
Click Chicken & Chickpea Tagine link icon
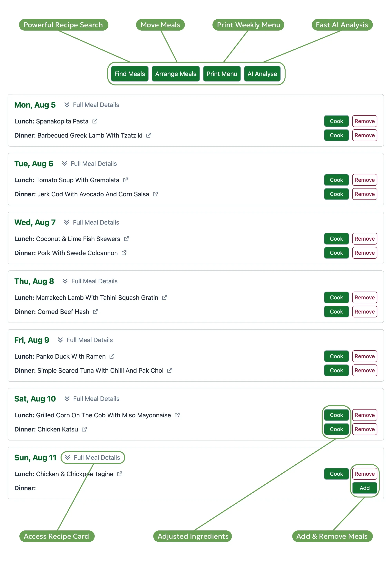(x=120, y=474)
